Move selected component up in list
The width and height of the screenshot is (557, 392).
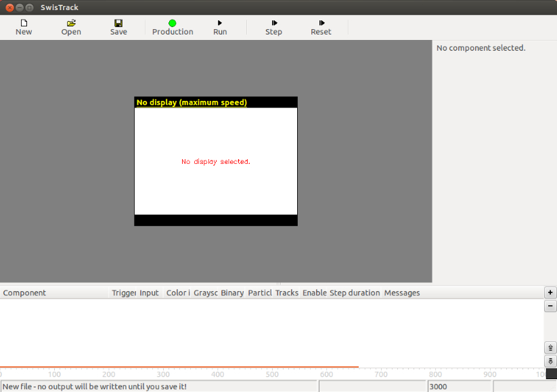click(x=550, y=348)
